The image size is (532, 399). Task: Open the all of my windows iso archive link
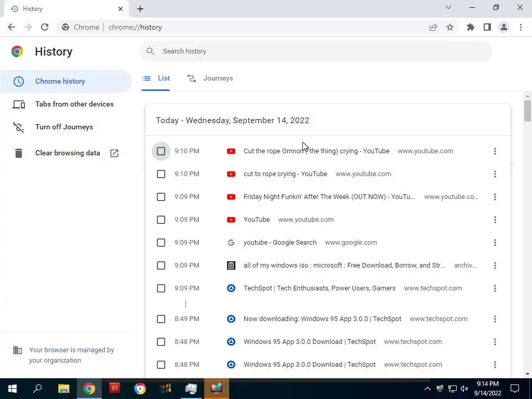coord(344,265)
